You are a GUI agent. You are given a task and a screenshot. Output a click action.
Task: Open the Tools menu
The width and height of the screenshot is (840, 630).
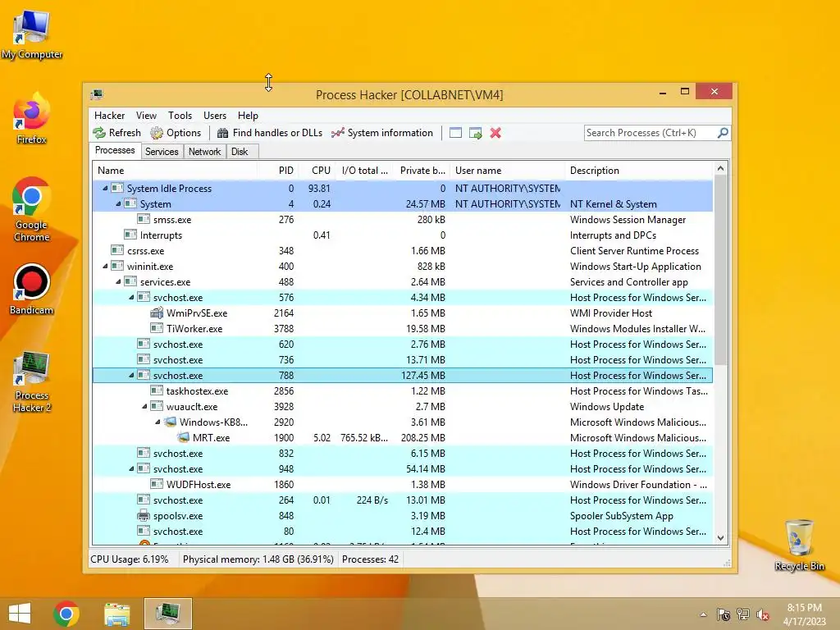pyautogui.click(x=180, y=115)
